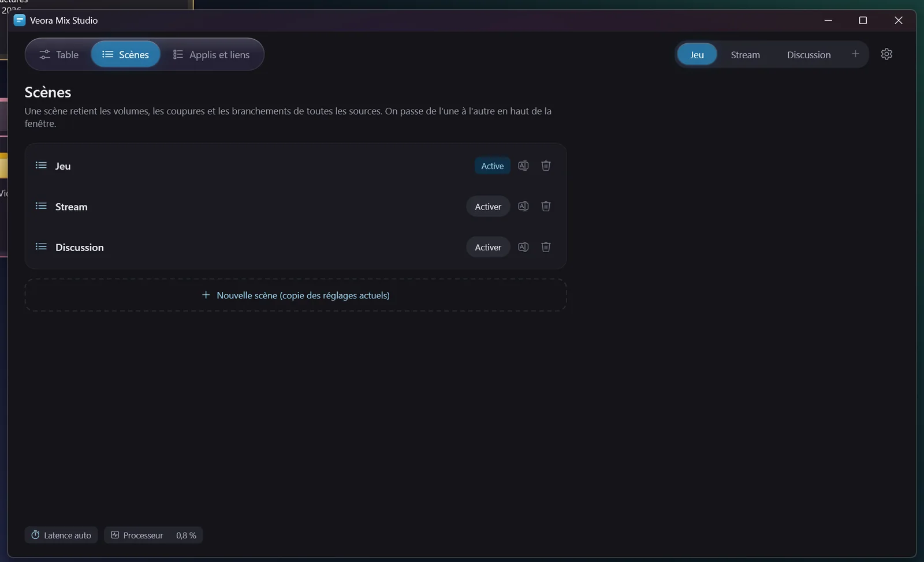Select the Scènes tab

click(125, 54)
